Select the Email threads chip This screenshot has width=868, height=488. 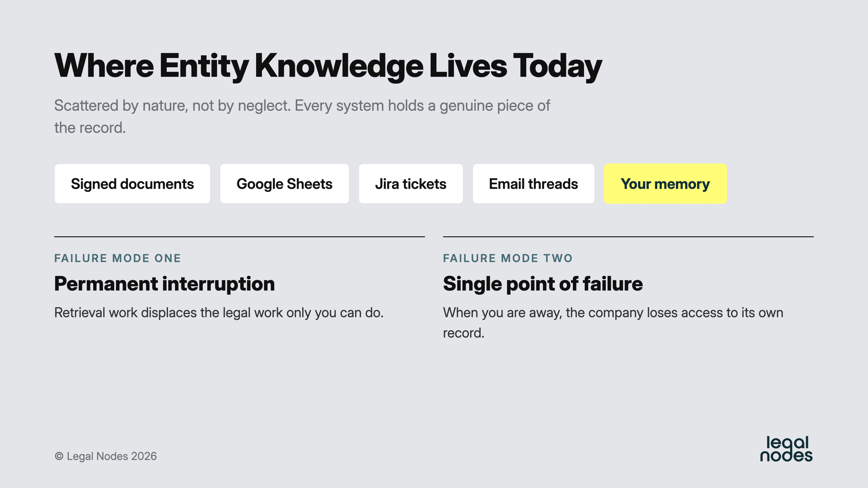tap(533, 184)
